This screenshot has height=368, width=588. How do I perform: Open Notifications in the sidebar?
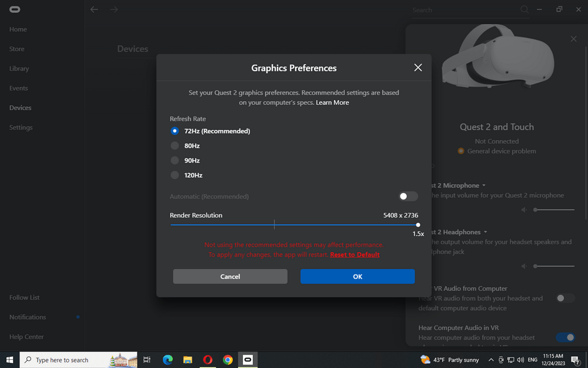click(x=28, y=317)
